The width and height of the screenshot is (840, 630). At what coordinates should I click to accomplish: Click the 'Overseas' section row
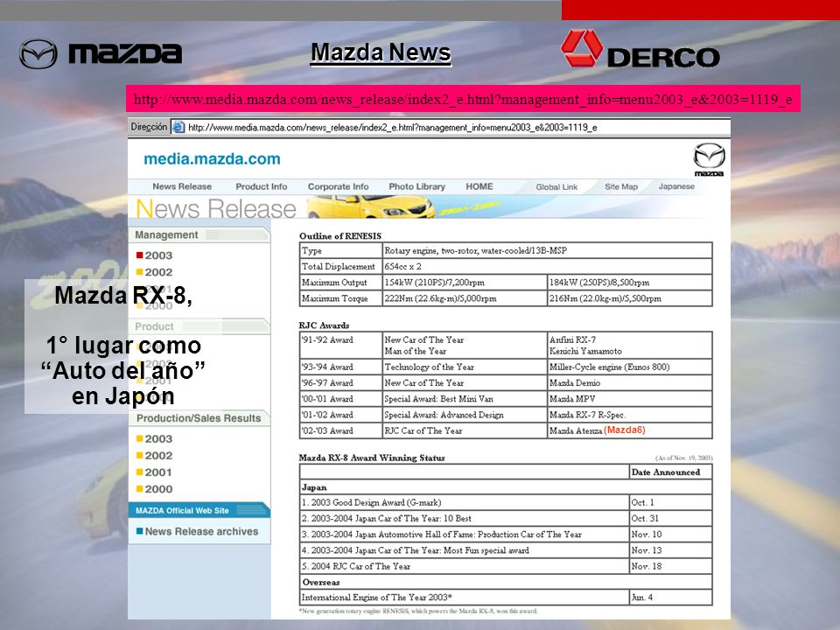pyautogui.click(x=506, y=582)
